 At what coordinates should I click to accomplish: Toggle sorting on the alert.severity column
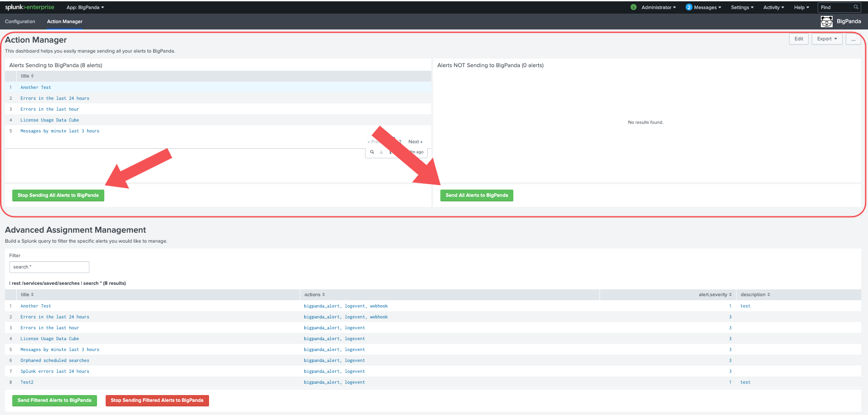[716, 294]
